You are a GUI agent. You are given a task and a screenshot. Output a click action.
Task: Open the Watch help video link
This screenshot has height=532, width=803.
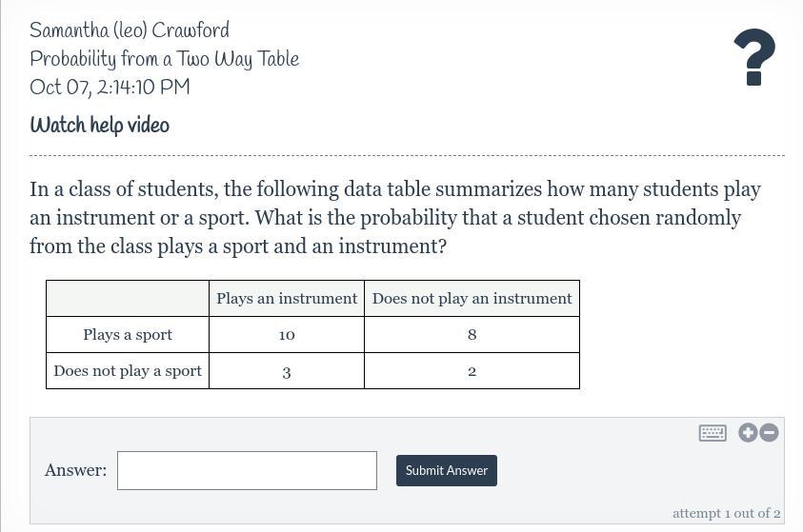coord(99,126)
